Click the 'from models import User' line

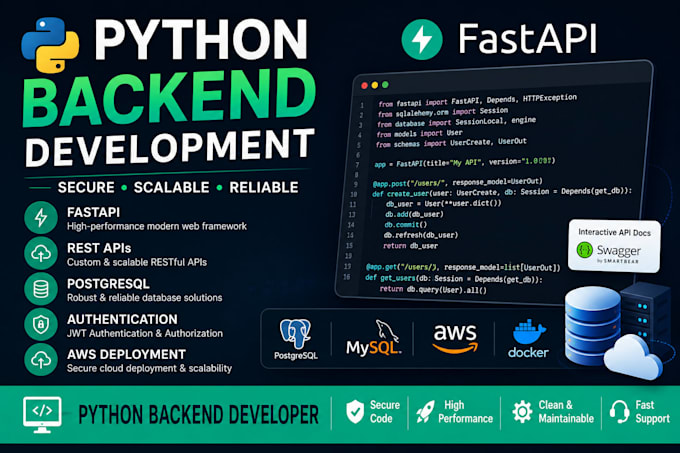(419, 133)
